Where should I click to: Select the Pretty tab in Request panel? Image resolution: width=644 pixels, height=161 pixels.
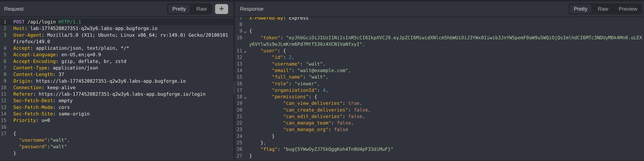click(179, 9)
